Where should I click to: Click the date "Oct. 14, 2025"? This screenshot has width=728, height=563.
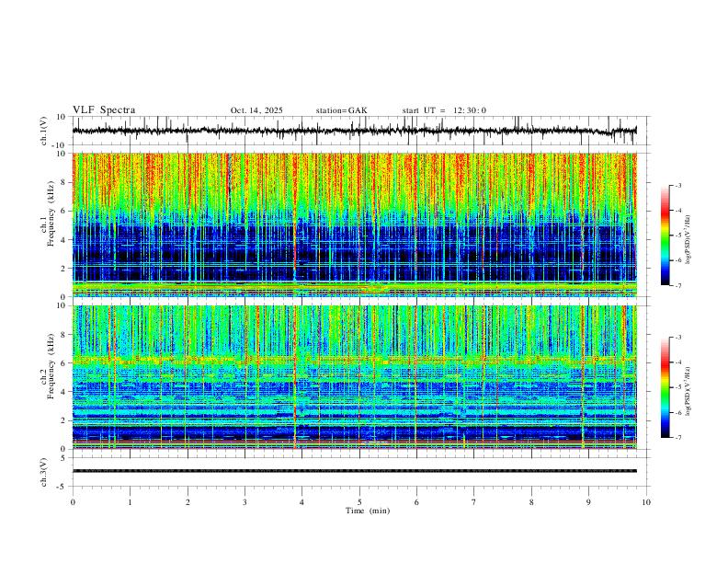(x=256, y=110)
